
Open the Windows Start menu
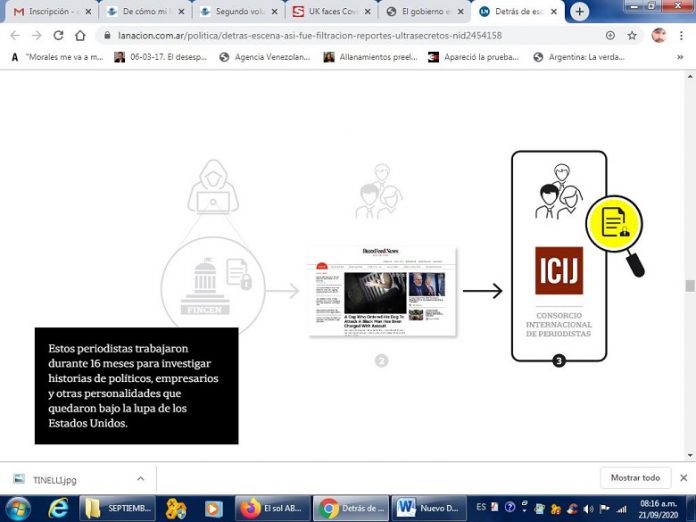tap(17, 509)
